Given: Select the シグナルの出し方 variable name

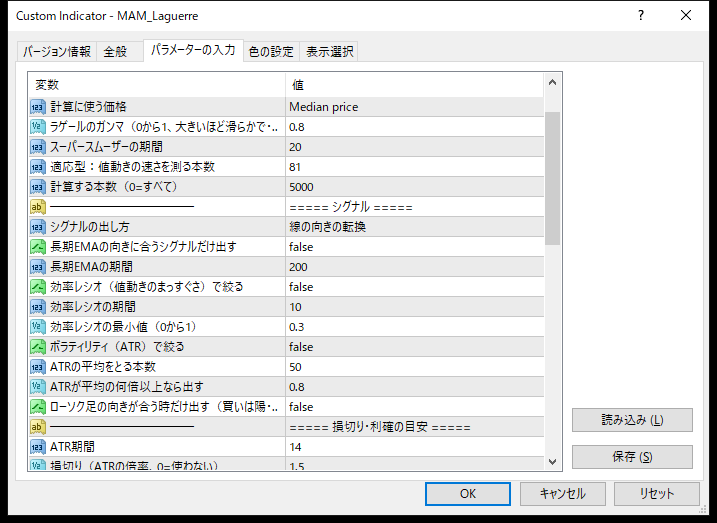Looking at the screenshot, I should point(90,227).
